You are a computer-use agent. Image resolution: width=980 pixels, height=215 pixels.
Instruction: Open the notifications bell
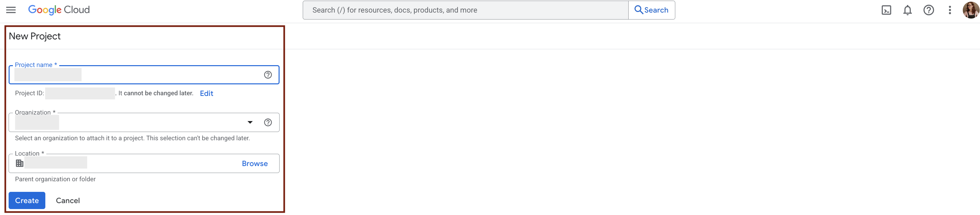907,10
